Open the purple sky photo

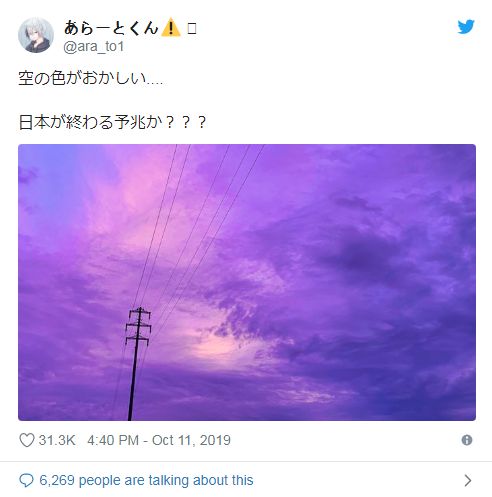pos(247,282)
